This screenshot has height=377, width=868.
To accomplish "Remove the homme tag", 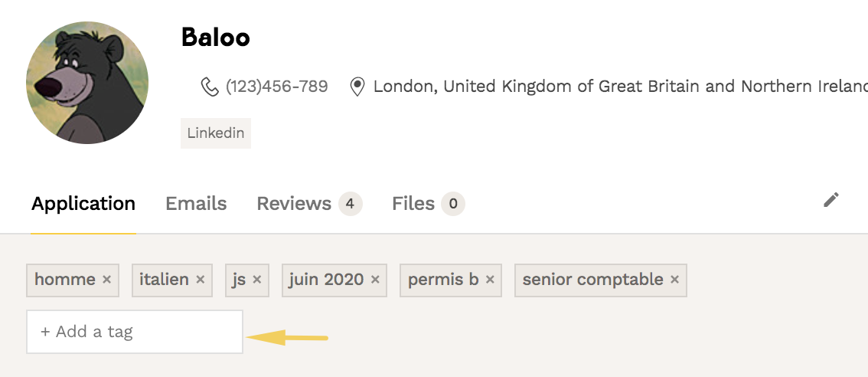I will tap(107, 280).
